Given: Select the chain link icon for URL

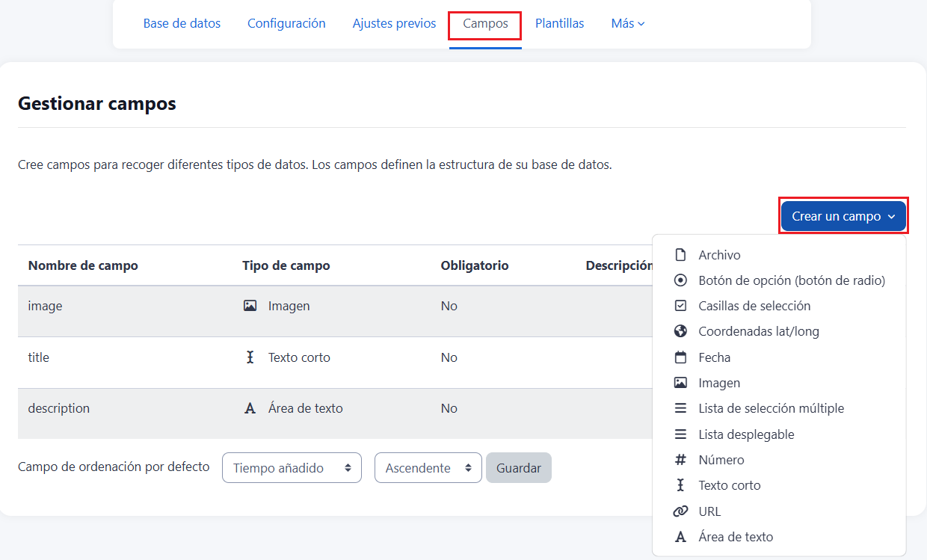Looking at the screenshot, I should coord(680,511).
